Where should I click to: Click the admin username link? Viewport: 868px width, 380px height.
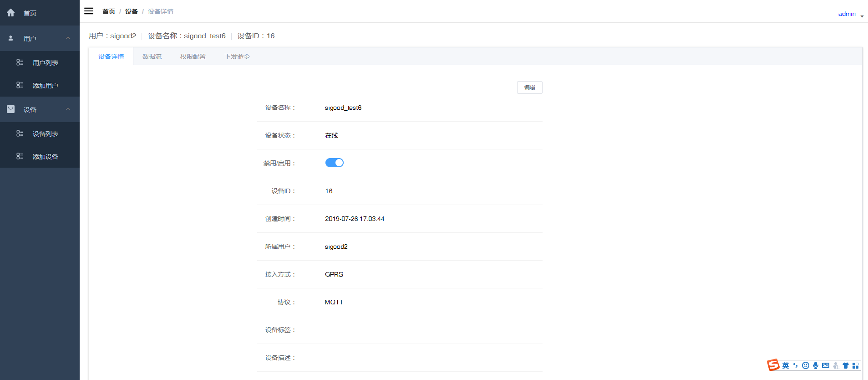pos(847,14)
